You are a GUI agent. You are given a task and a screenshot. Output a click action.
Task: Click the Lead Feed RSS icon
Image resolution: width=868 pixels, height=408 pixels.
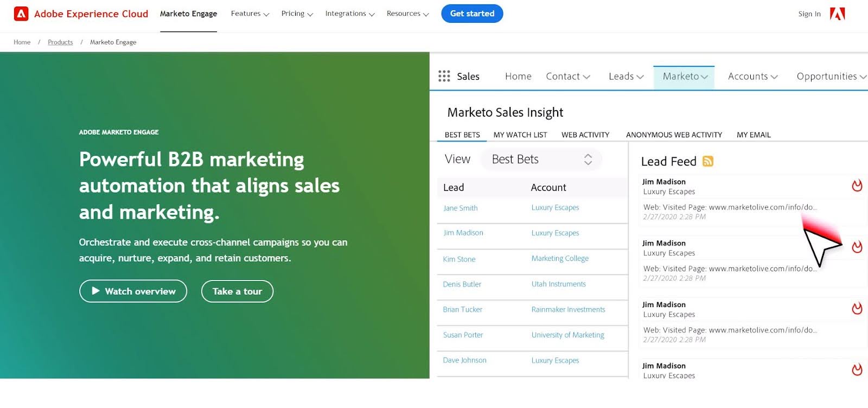tap(708, 161)
